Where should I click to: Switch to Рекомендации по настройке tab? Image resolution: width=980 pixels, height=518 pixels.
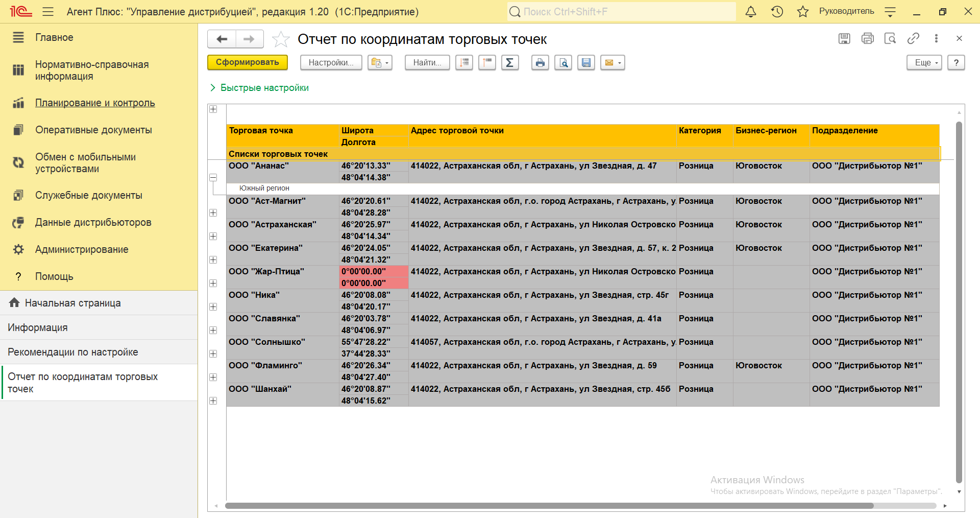point(99,352)
